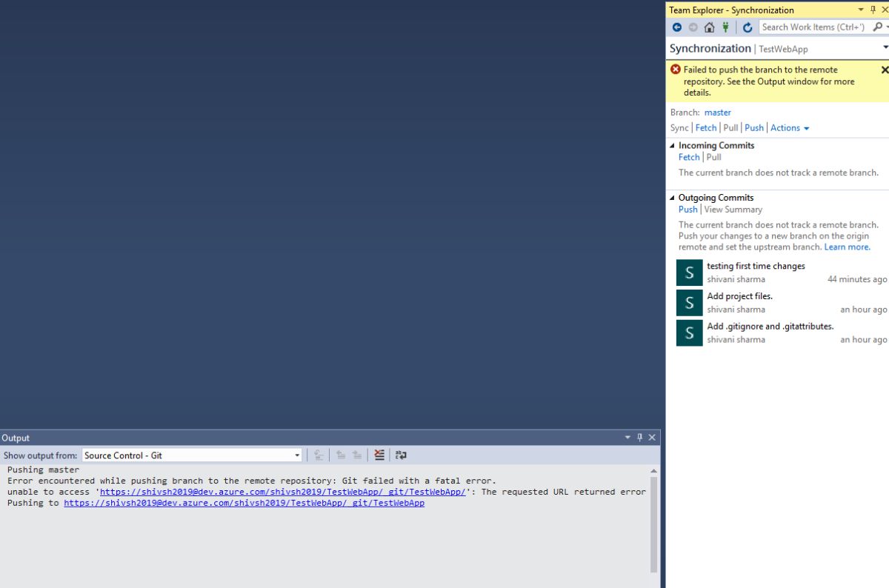Open the Learn more link
This screenshot has height=588, width=889.
848,247
